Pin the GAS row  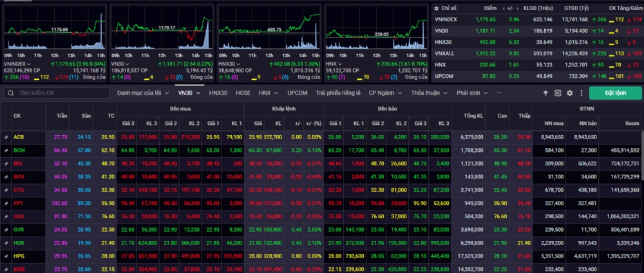click(6, 216)
